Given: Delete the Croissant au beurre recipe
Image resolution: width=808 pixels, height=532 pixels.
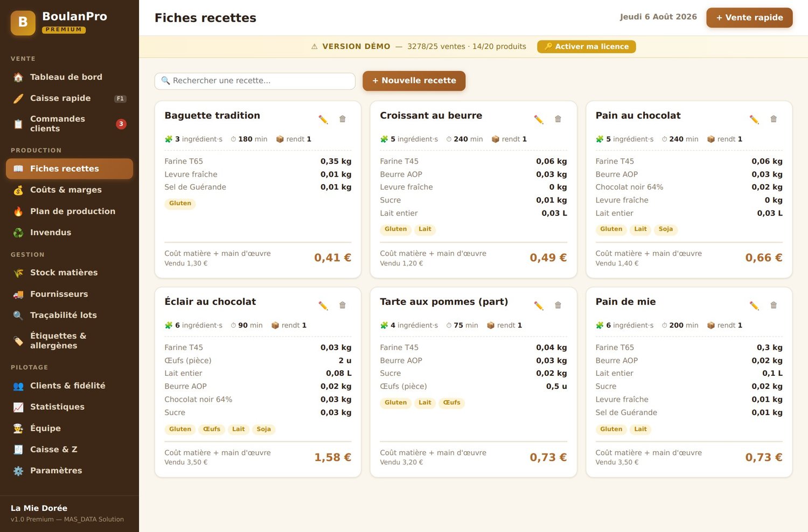Looking at the screenshot, I should pyautogui.click(x=558, y=119).
